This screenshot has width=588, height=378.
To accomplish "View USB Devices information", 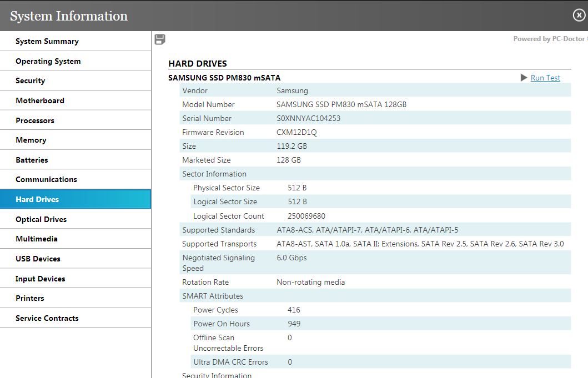I will click(x=76, y=259).
